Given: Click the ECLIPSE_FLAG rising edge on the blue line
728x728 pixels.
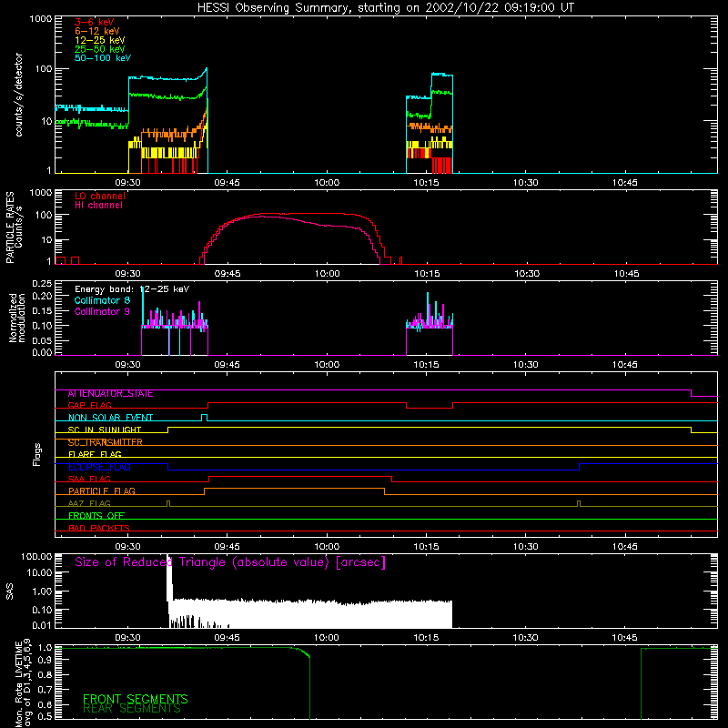Looking at the screenshot, I should tap(580, 467).
